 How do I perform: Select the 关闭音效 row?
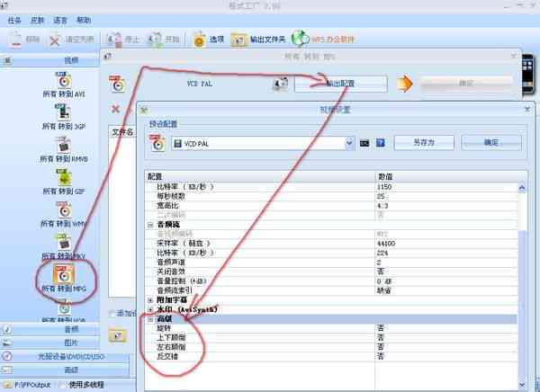(331, 272)
